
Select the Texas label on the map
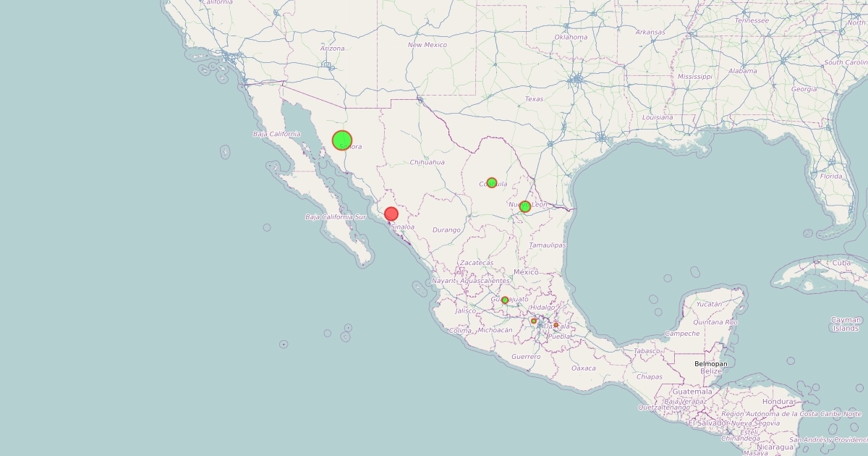pyautogui.click(x=534, y=99)
